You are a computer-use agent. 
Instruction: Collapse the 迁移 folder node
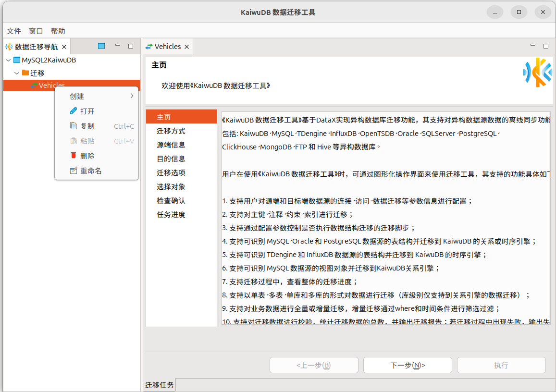[17, 73]
